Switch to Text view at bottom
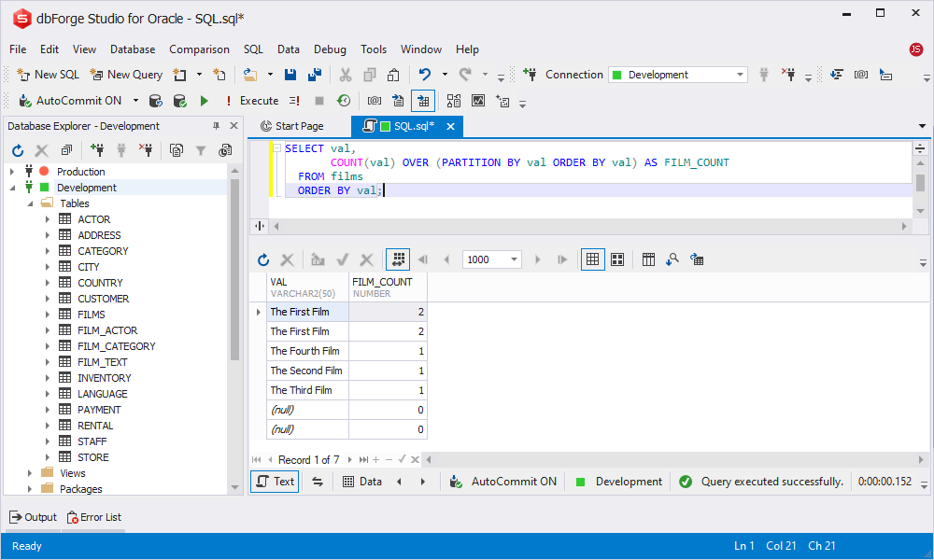 coord(276,482)
